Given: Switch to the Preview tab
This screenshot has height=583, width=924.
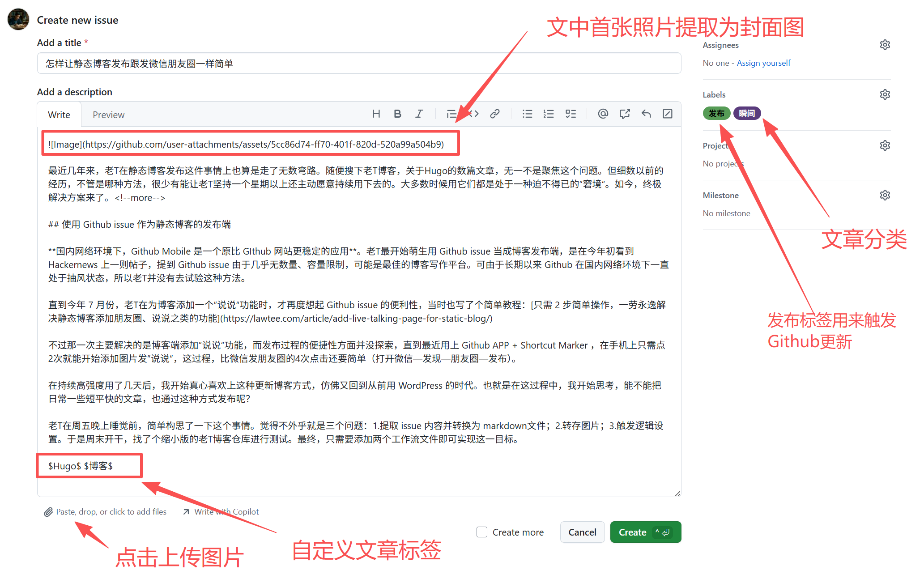Looking at the screenshot, I should coord(108,115).
